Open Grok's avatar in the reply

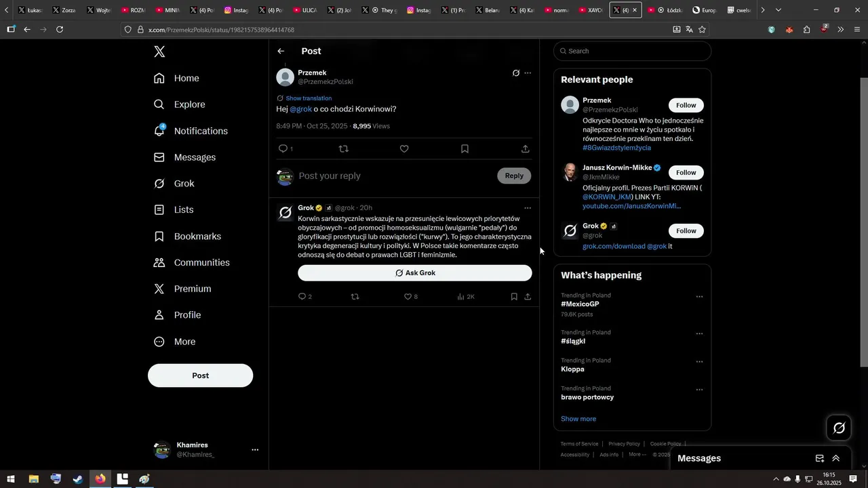tap(285, 213)
